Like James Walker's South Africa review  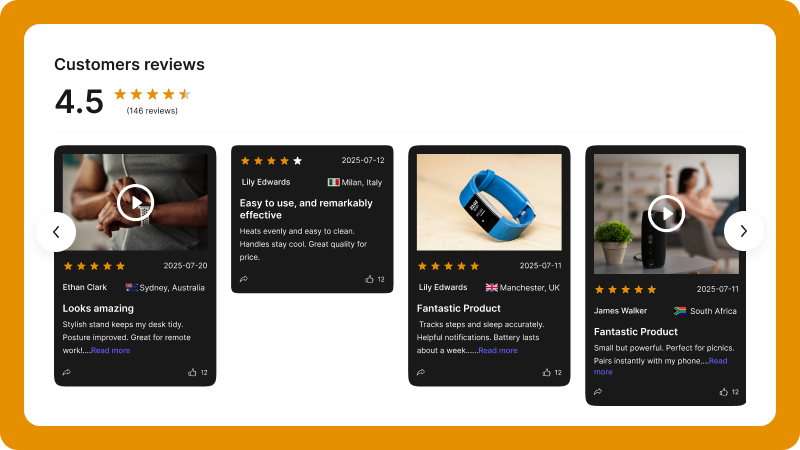tap(723, 392)
